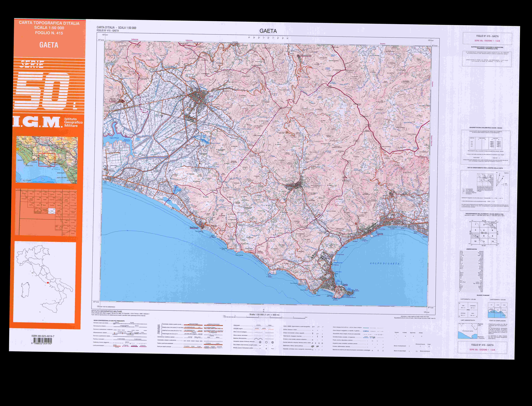Click the GOLFO DI GAETA sea label
The image size is (532, 406).
[x=385, y=264]
